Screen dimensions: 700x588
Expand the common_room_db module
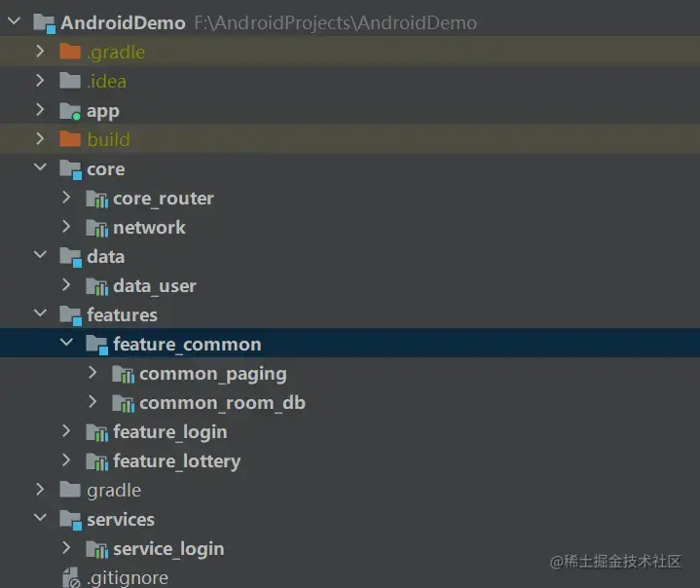click(92, 401)
